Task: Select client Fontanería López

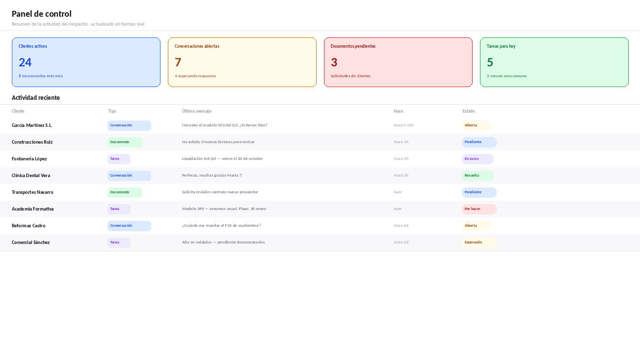Action: pos(30,159)
